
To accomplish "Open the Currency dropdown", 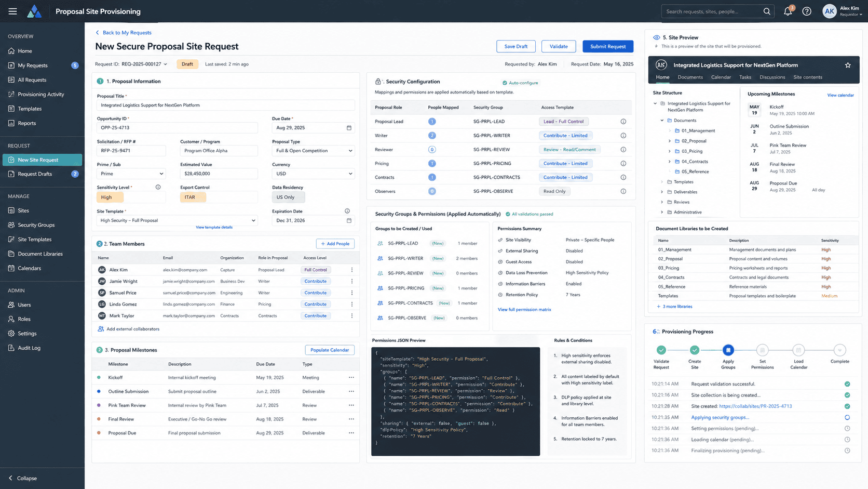I will pos(313,174).
